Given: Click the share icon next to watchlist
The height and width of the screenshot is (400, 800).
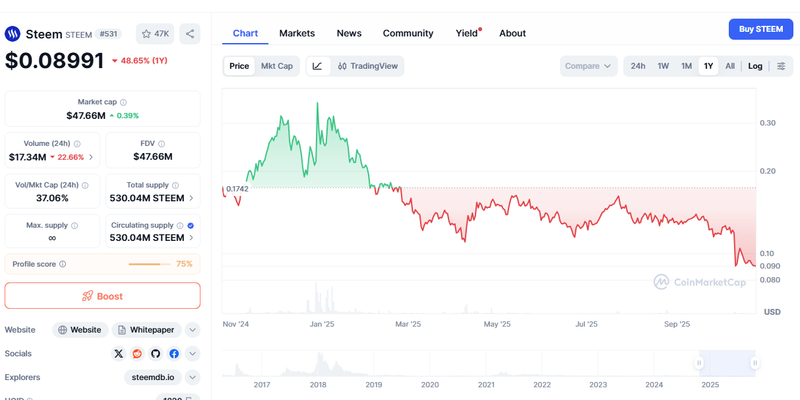Looking at the screenshot, I should [191, 33].
